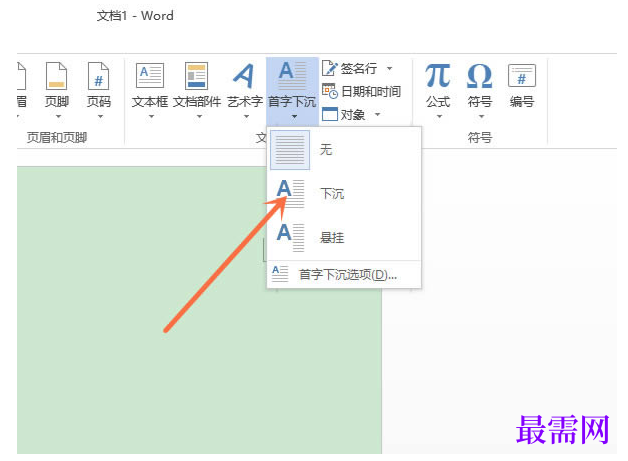The width and height of the screenshot is (628, 461).
Task: Open Quick Parts (文档部件) icon
Action: coord(196,76)
